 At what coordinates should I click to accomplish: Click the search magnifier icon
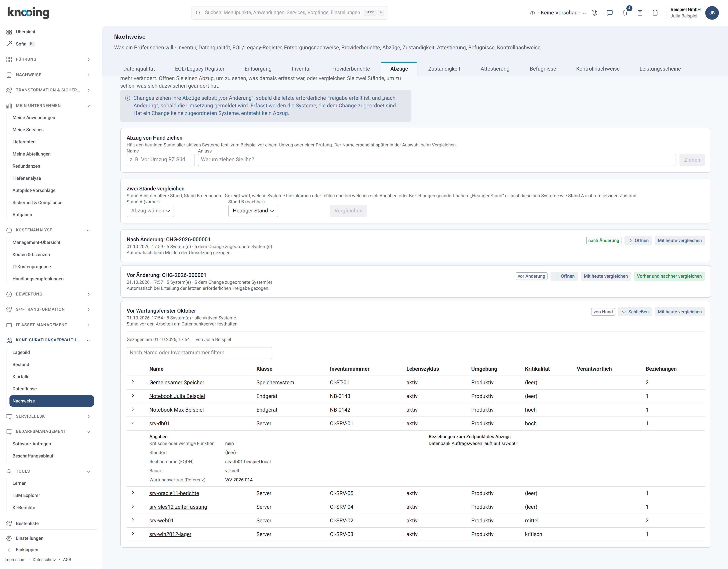(x=198, y=13)
